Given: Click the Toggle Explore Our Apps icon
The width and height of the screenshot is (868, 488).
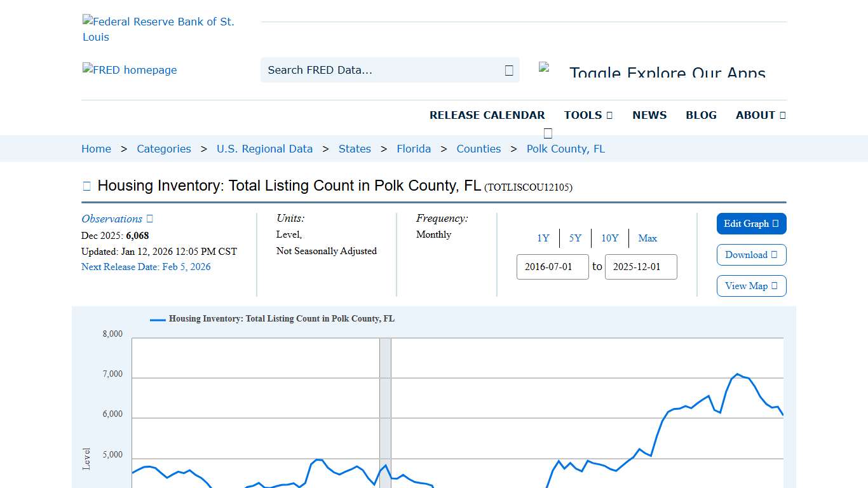Looking at the screenshot, I should (545, 65).
